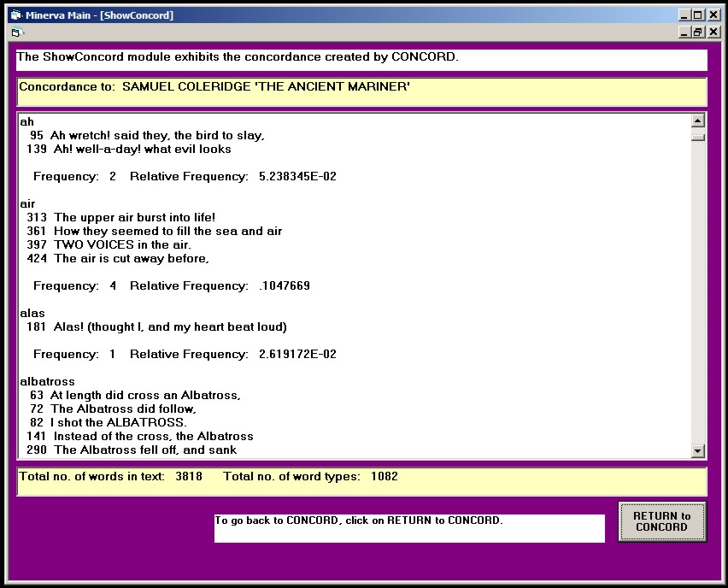Minimize the ShowConcord child window
728x588 pixels.
coord(684,32)
